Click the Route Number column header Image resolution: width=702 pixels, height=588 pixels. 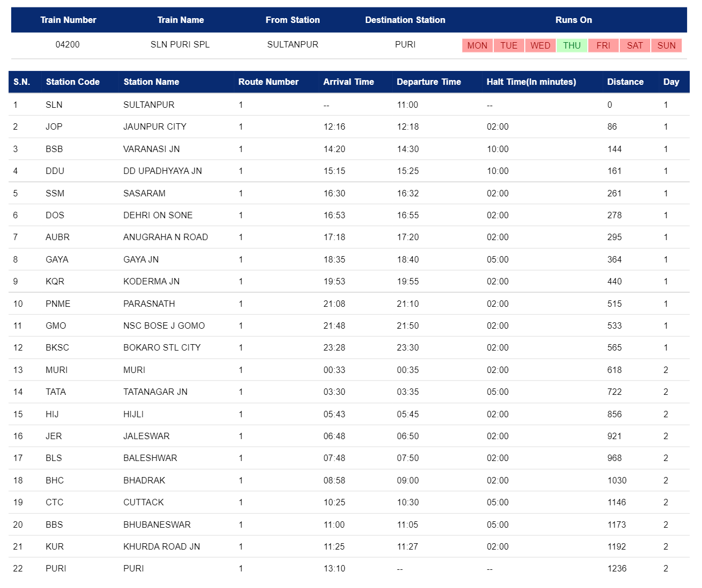click(x=269, y=82)
